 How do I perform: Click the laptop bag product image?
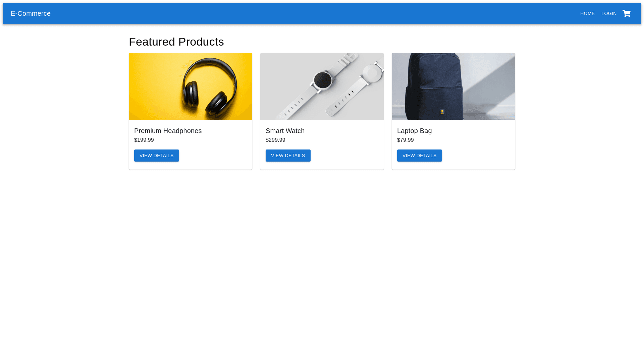[453, 86]
